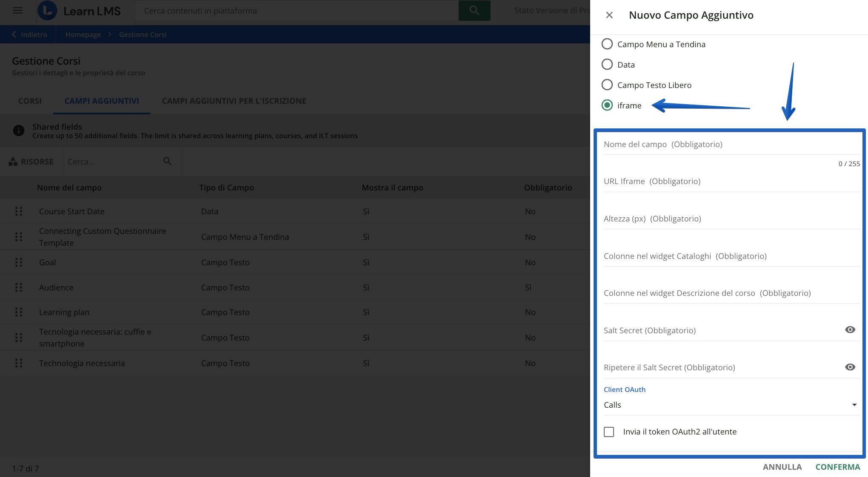
Task: Grab drag handle for Course Start Date
Action: click(19, 211)
